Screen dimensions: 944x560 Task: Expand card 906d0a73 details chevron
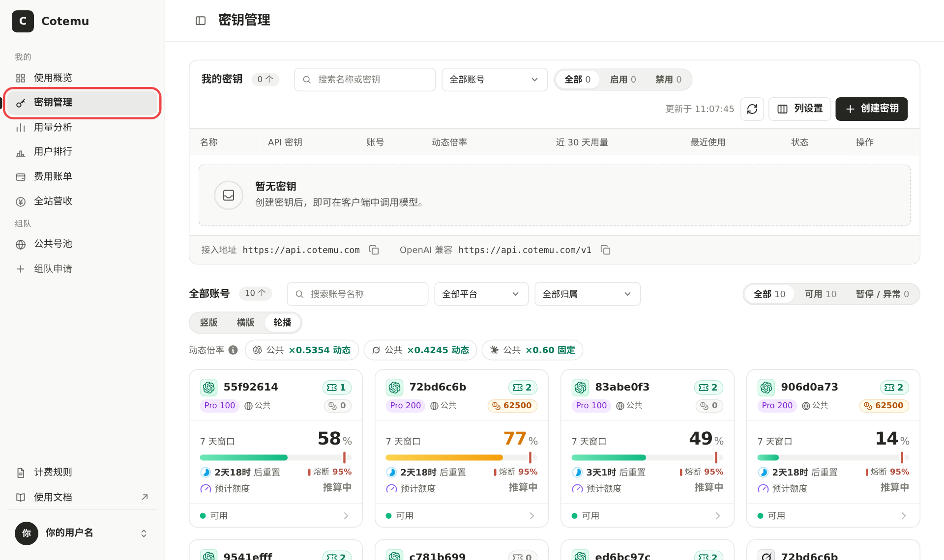pos(904,516)
